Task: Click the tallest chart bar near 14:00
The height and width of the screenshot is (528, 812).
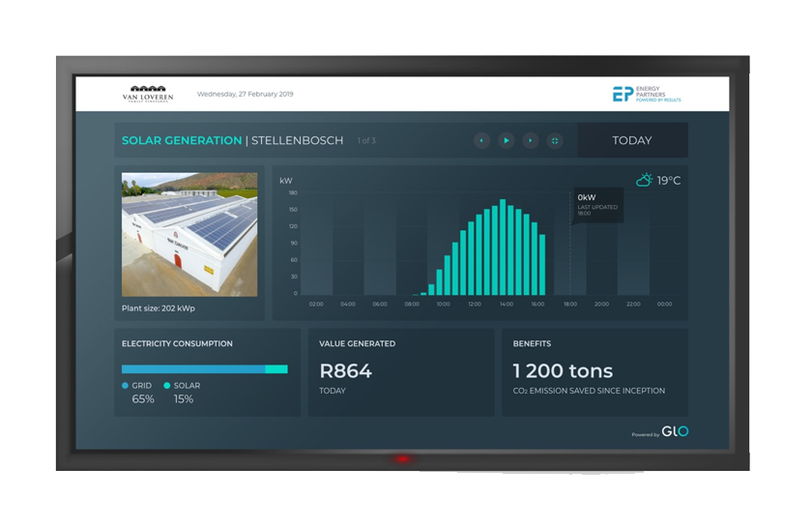Action: click(x=503, y=248)
